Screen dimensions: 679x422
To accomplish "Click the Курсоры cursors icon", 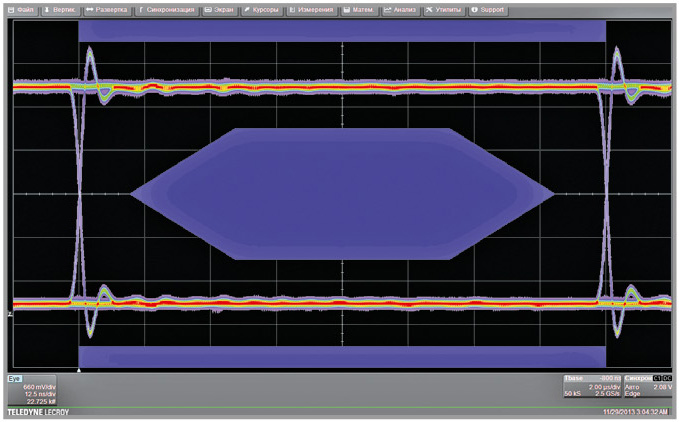I will tap(248, 9).
